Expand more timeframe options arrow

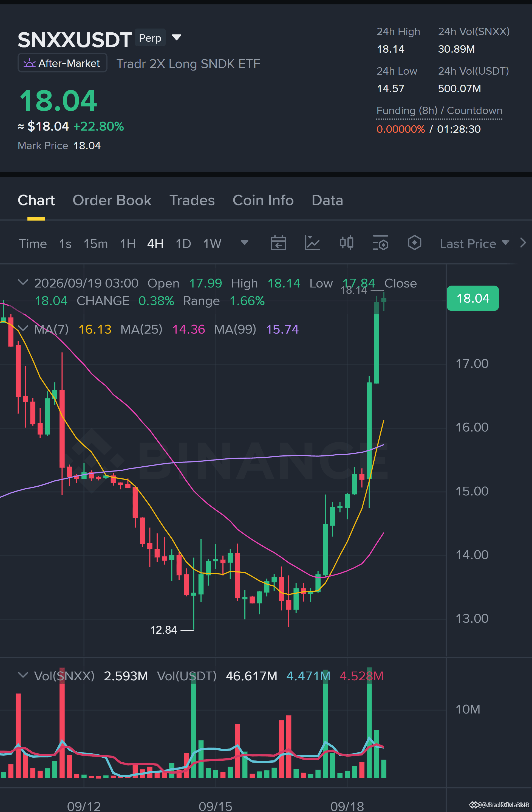point(244,243)
